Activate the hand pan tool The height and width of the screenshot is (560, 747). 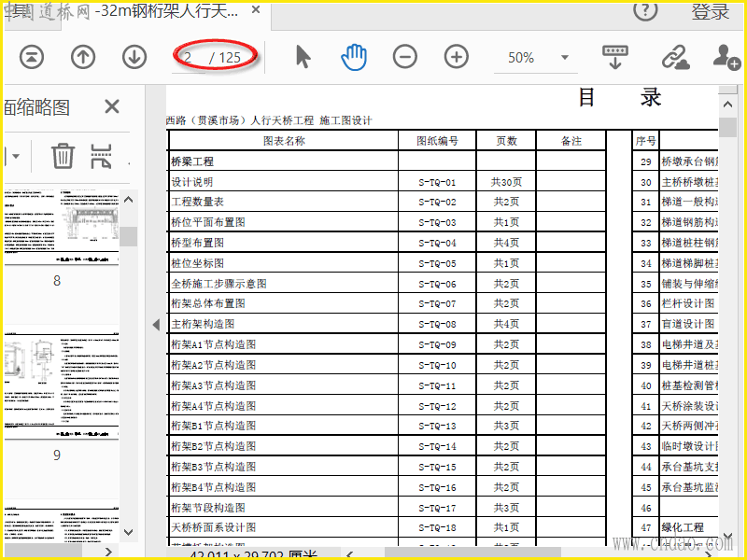click(x=354, y=57)
